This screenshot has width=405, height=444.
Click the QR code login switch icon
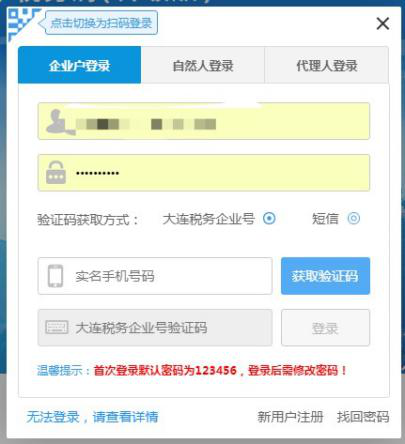(x=22, y=23)
